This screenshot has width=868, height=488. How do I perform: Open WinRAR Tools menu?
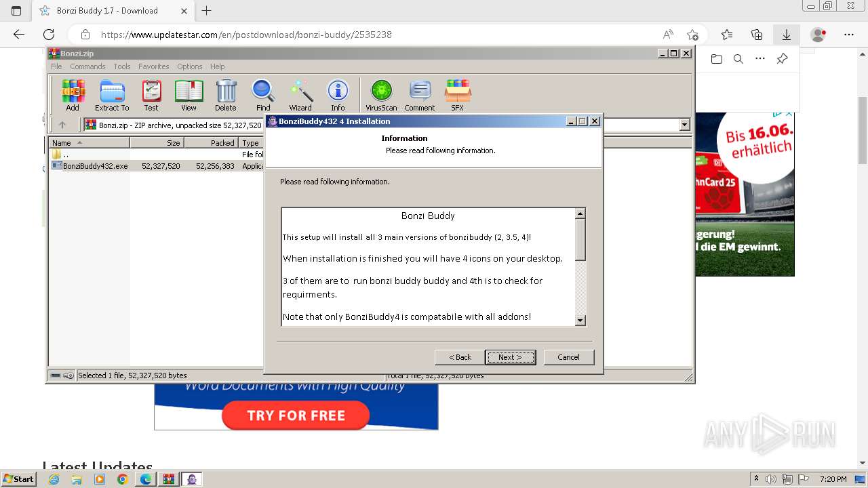(122, 66)
